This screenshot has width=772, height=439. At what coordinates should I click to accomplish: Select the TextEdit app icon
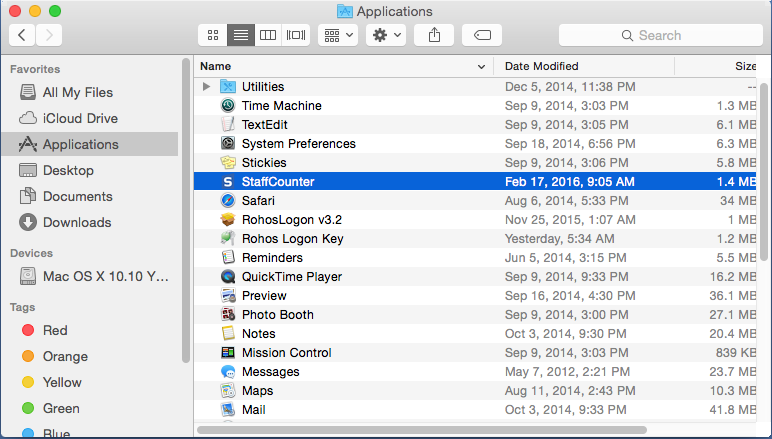coord(227,125)
